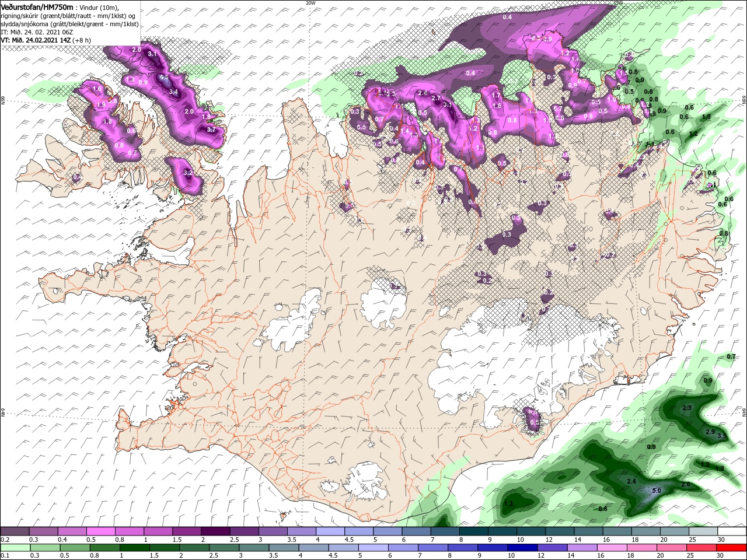Image resolution: width=747 pixels, height=560 pixels.
Task: Click the initial time 'IT: Mið. 24. 02. 2021 06Z'
Action: pos(36,32)
